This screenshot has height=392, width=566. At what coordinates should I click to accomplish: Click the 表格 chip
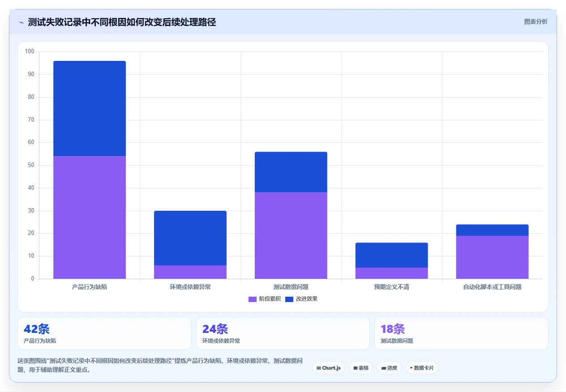(361, 368)
